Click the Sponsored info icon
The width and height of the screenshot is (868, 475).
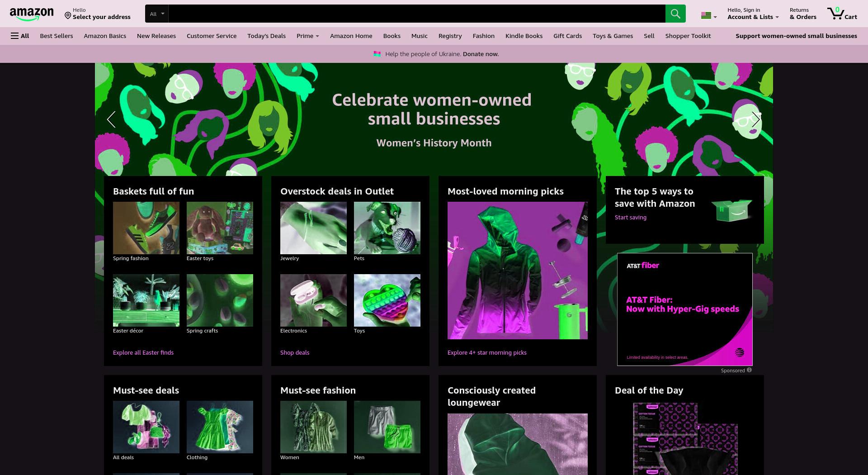[x=749, y=370]
